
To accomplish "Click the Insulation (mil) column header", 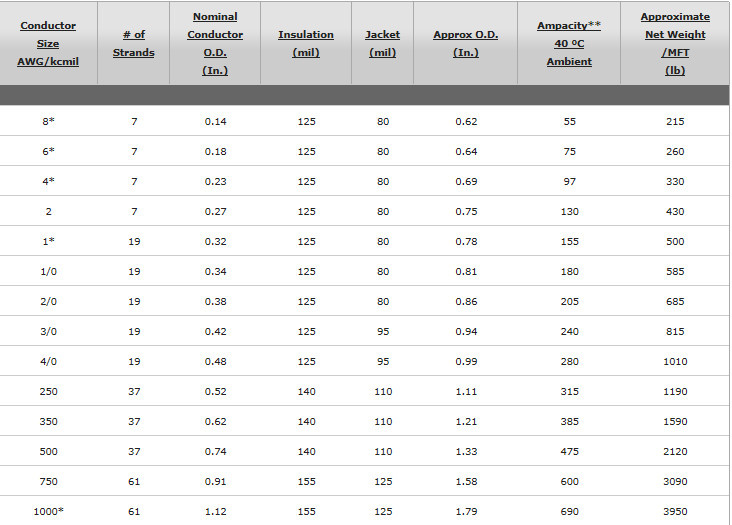I will click(x=306, y=43).
